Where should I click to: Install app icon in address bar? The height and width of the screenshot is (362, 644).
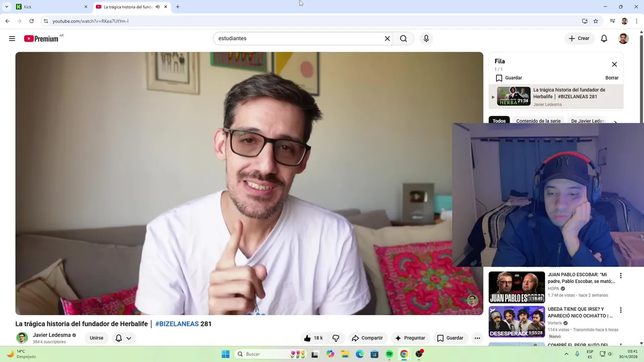[x=585, y=21]
